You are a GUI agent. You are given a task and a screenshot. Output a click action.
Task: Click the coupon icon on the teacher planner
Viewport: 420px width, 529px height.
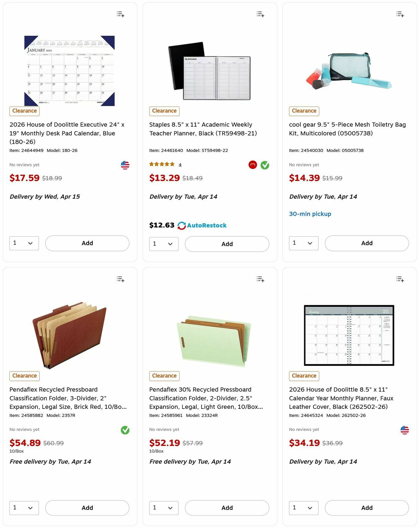[x=252, y=165]
